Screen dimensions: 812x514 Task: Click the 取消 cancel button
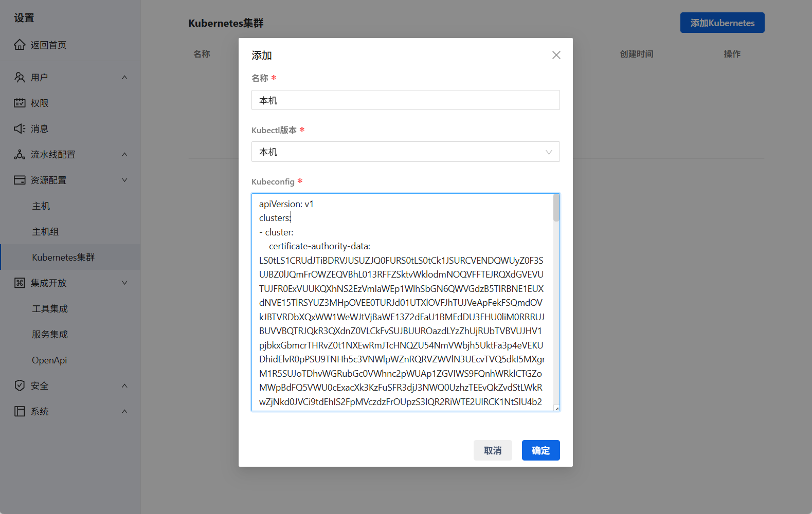coord(493,450)
